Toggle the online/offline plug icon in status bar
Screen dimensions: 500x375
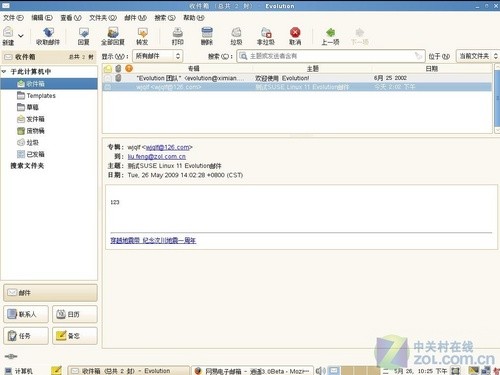11,356
